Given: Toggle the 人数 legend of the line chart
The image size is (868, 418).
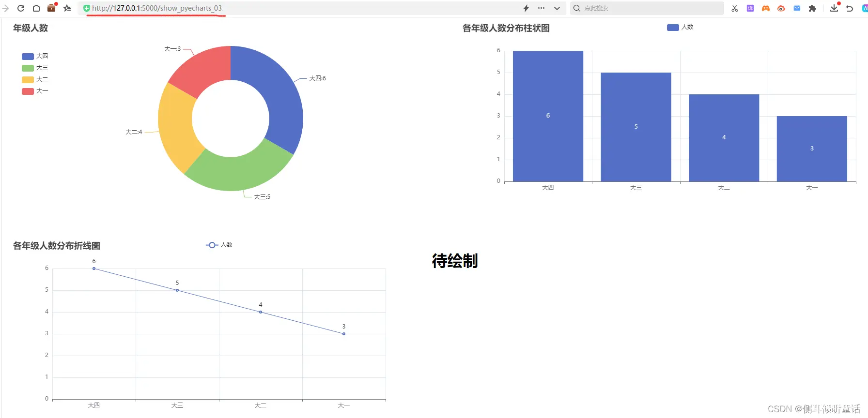Looking at the screenshot, I should coord(219,245).
